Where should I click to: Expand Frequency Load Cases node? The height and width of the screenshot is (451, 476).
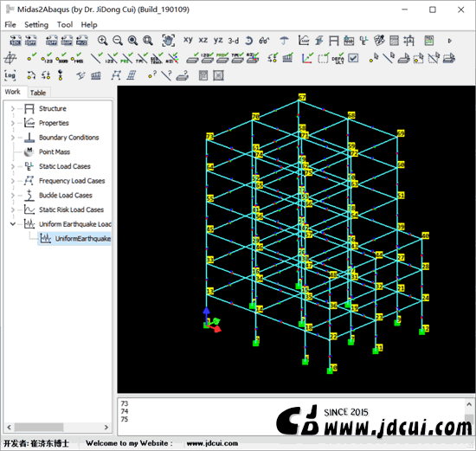tap(12, 181)
